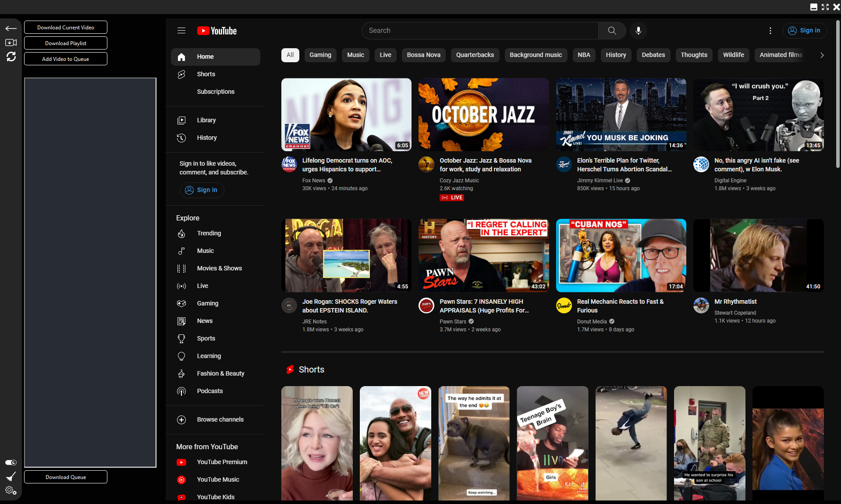Click Sign in button in sidebar
This screenshot has height=504, width=841.
(202, 190)
